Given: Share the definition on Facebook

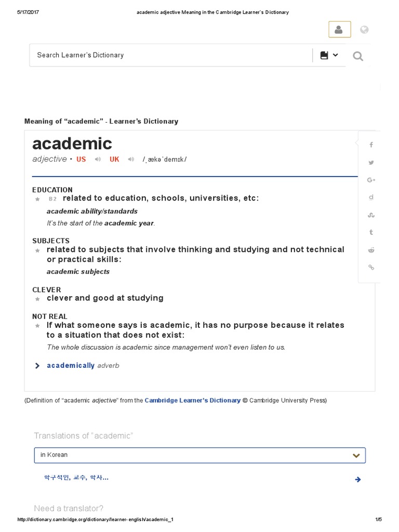Looking at the screenshot, I should [x=371, y=145].
